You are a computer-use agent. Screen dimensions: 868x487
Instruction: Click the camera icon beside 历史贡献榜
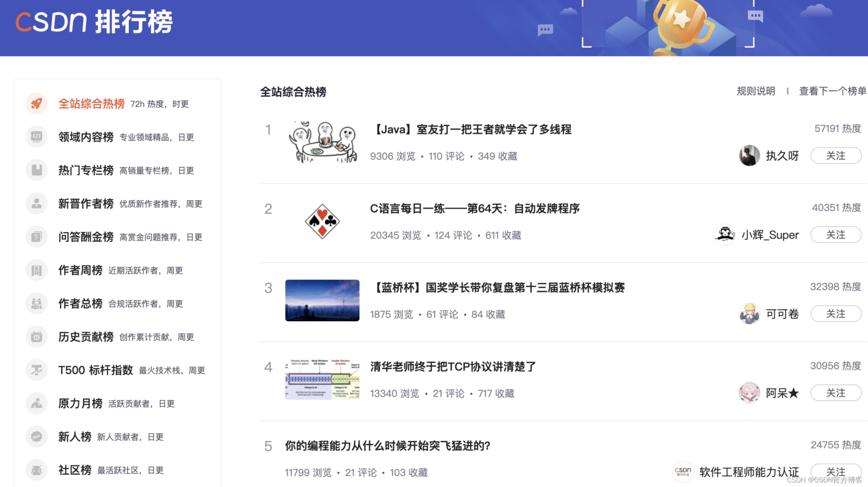click(x=36, y=337)
